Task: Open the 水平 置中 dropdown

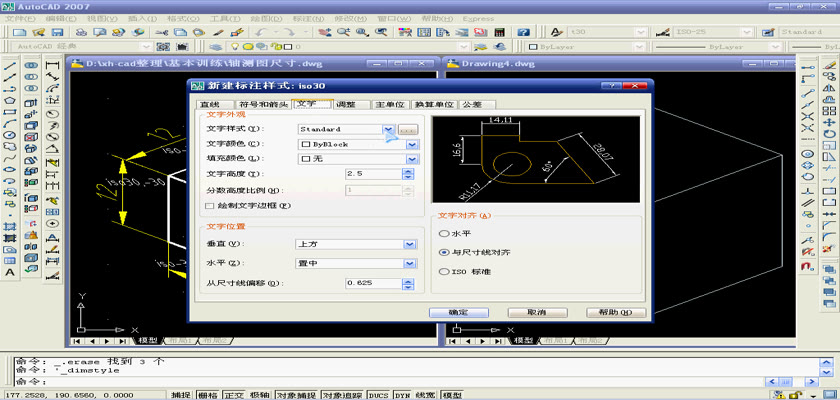Action: [410, 263]
